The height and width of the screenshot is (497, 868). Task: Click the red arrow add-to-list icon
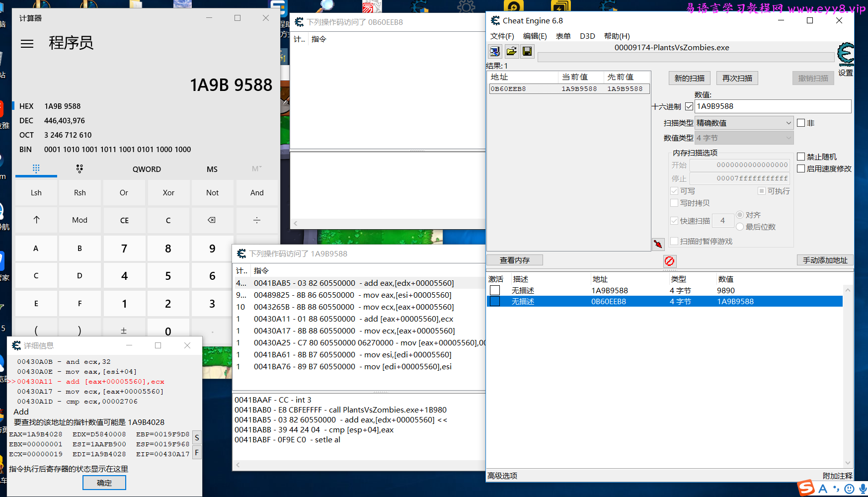[x=658, y=244]
